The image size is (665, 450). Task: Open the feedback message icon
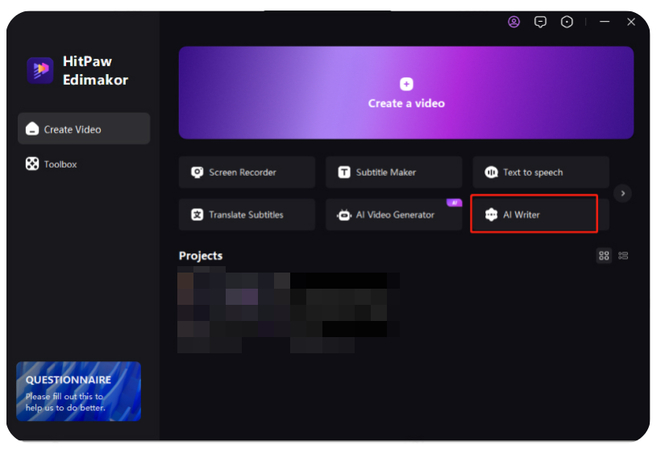(x=540, y=22)
